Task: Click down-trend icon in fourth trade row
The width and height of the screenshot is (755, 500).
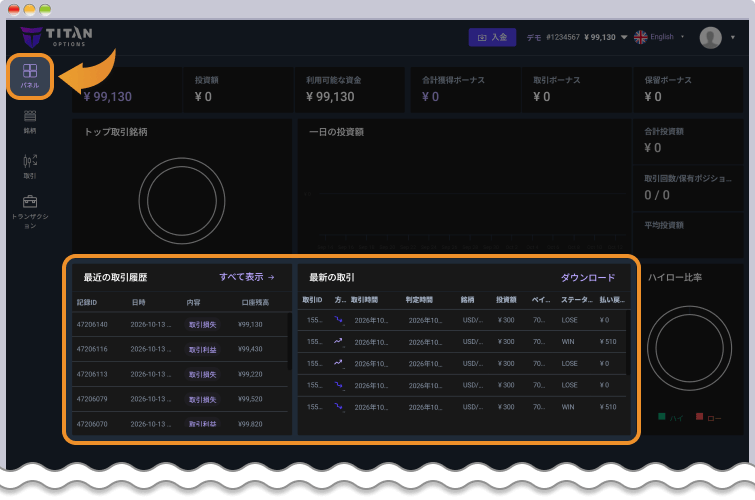Action: [338, 384]
